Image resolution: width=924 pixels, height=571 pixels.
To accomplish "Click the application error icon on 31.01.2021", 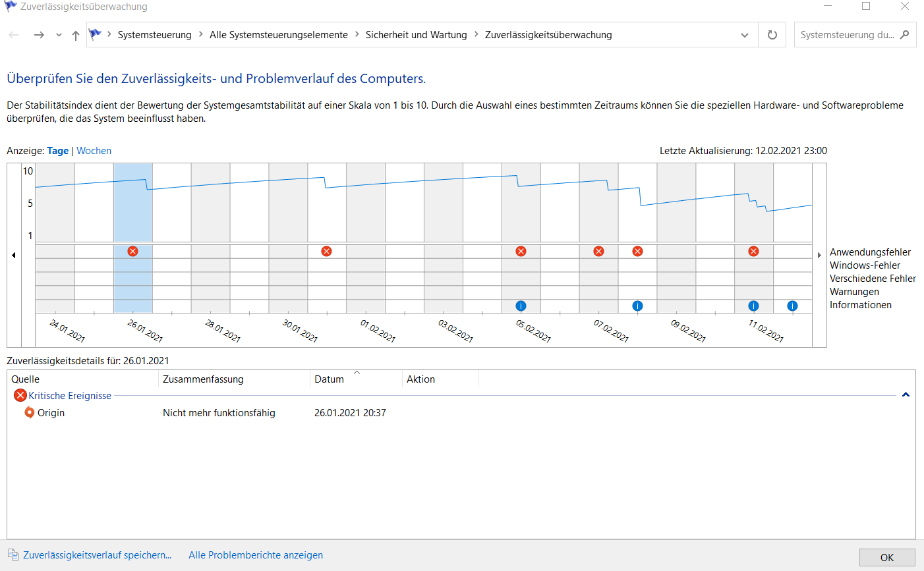I will 326,252.
